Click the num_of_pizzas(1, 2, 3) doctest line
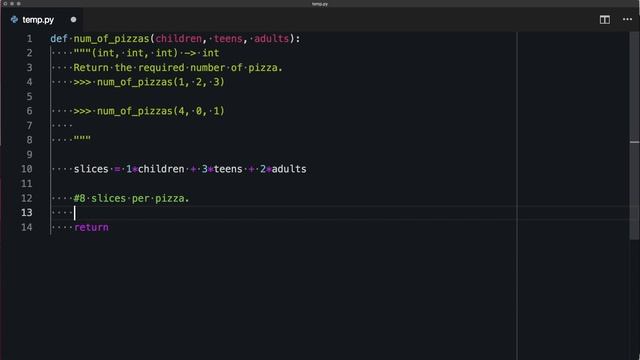The width and height of the screenshot is (640, 360). click(x=149, y=82)
